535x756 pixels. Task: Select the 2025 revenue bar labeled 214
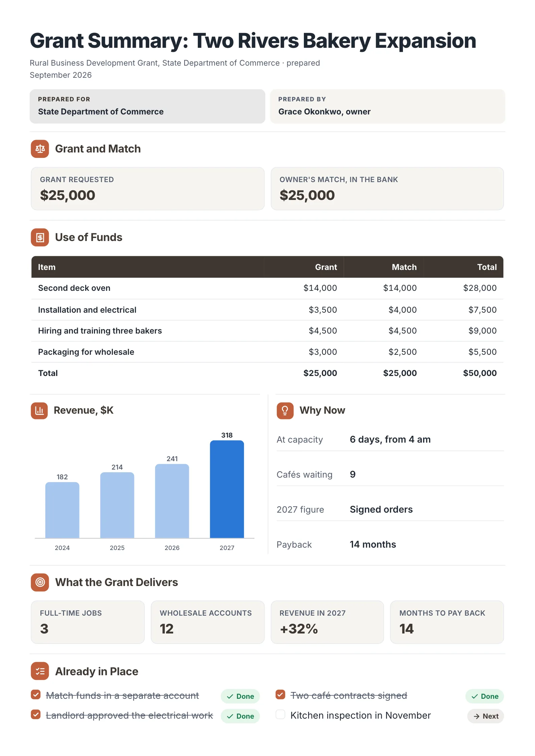coord(117,505)
